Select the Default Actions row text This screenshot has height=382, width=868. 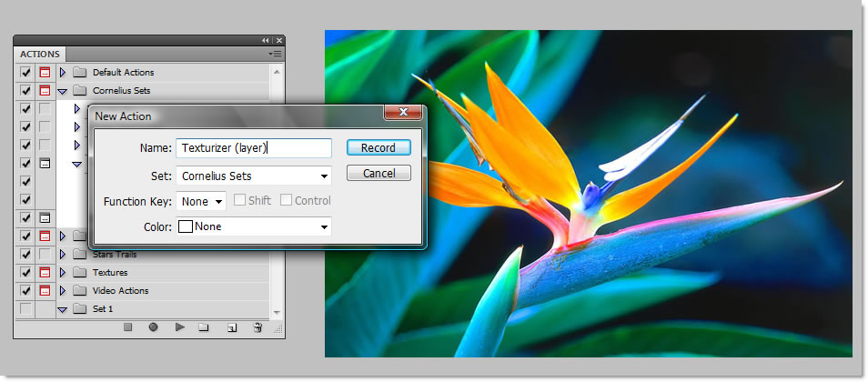click(x=124, y=73)
